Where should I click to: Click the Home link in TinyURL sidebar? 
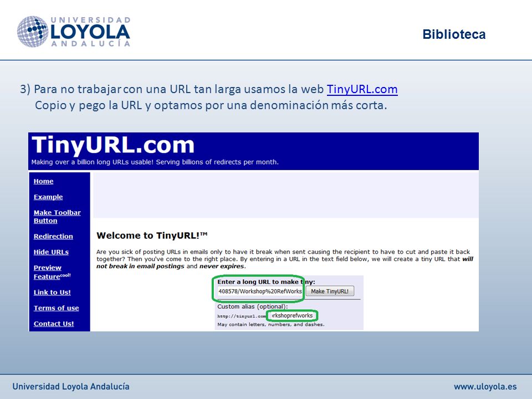[x=43, y=181]
